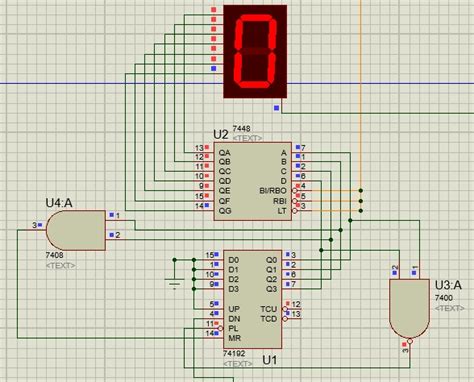Viewport: 474px width, 382px height.
Task: Click output pin 3 of the U3:A NAND gate
Action: (405, 350)
